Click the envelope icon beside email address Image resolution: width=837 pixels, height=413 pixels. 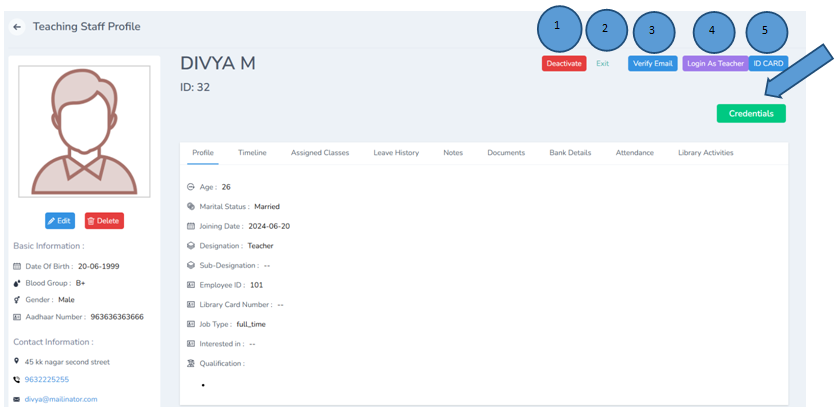tap(17, 399)
